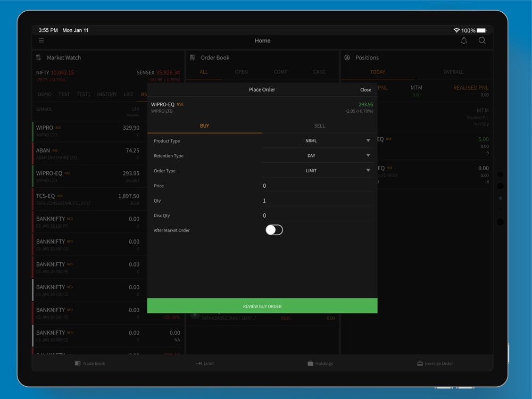Image resolution: width=532 pixels, height=399 pixels.
Task: Open Product Type NRML dropdown
Action: pos(318,140)
